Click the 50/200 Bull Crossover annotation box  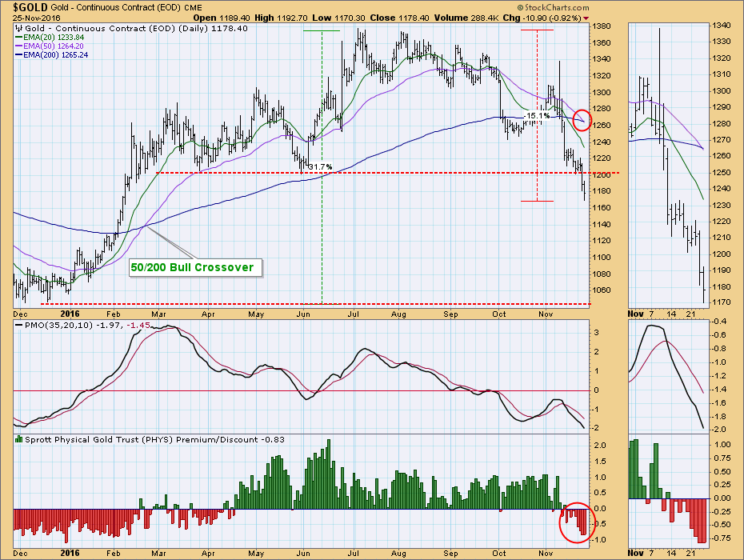(x=195, y=268)
